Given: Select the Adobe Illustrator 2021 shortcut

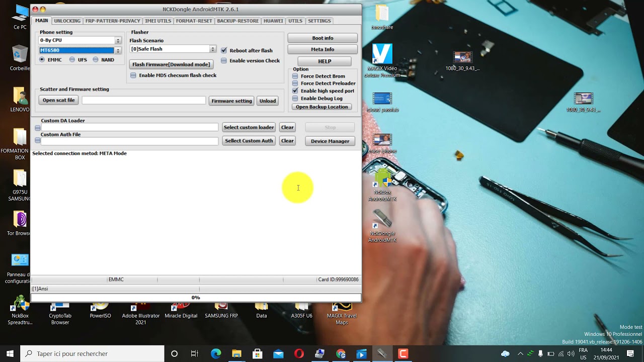Looking at the screenshot, I should [141, 313].
